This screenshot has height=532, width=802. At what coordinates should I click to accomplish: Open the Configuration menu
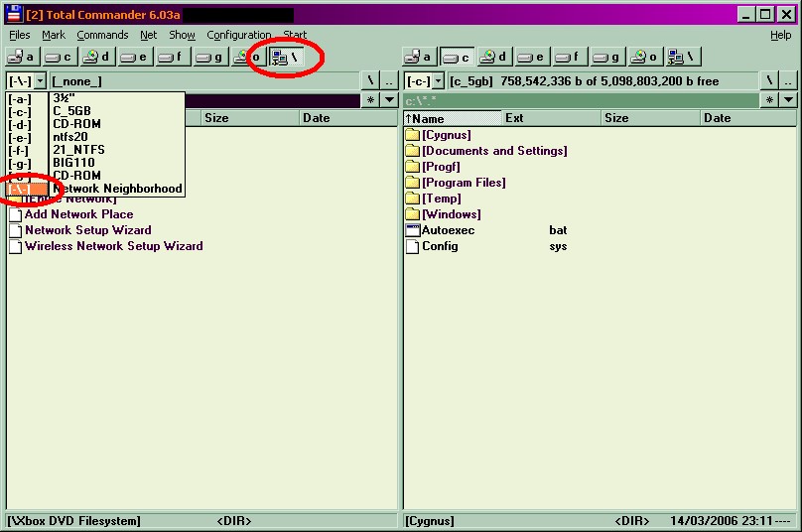(x=239, y=35)
